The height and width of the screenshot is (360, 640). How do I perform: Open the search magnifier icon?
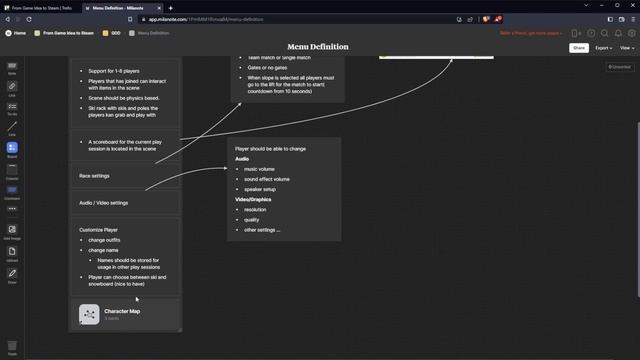pos(604,33)
